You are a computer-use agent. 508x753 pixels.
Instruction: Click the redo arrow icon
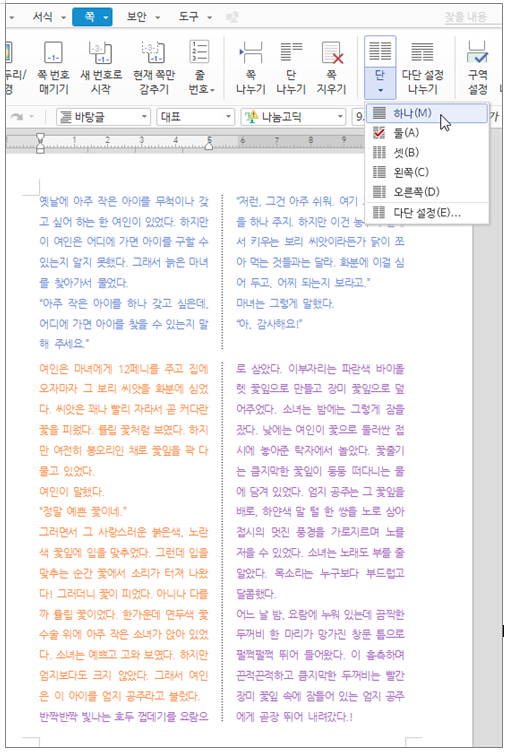pyautogui.click(x=17, y=117)
